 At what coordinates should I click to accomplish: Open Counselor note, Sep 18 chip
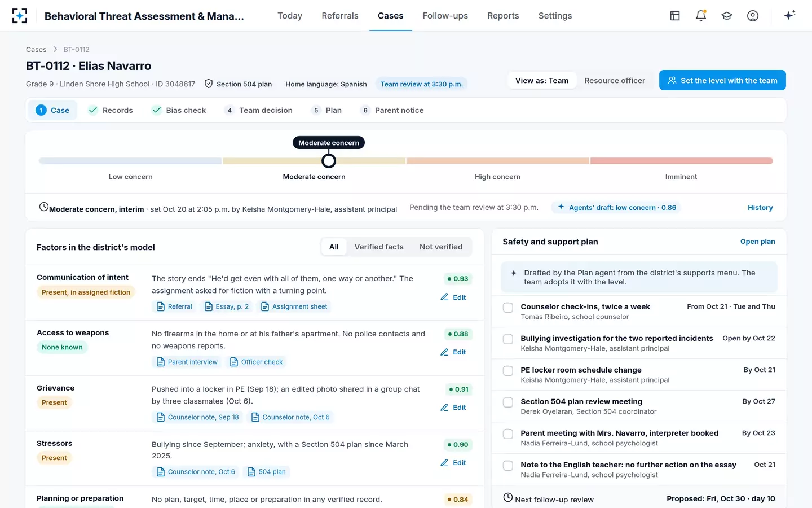click(x=197, y=417)
